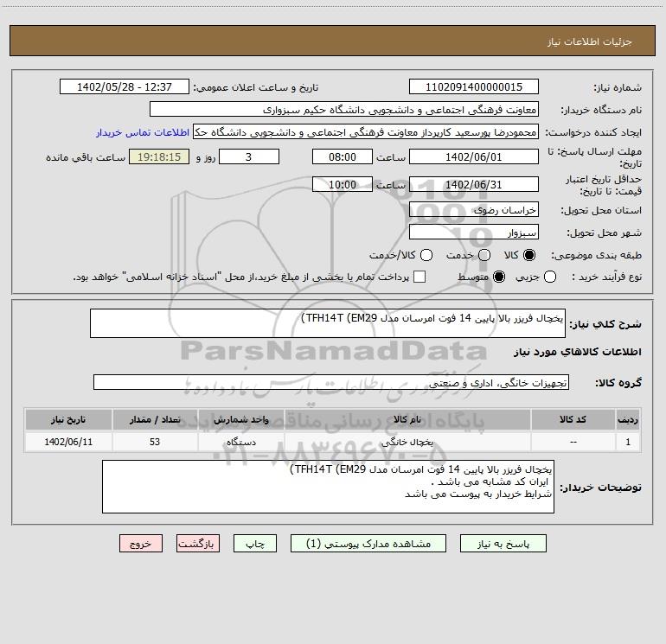Click the پاسخ به نیاز button
The width and height of the screenshot is (666, 644).
[503, 544]
